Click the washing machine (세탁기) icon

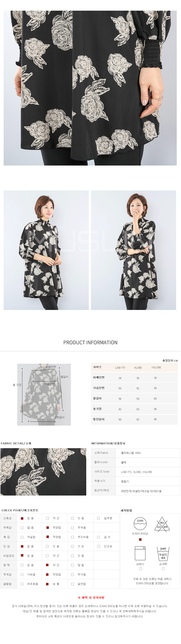(140, 553)
